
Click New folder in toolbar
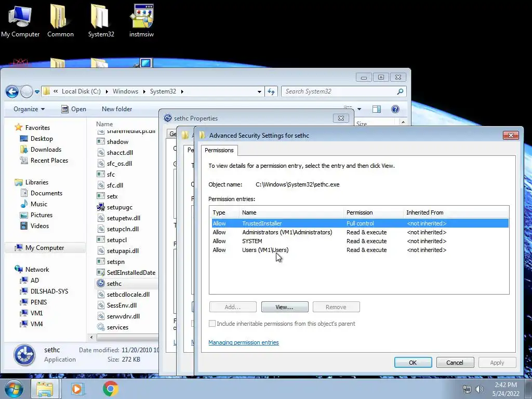117,109
